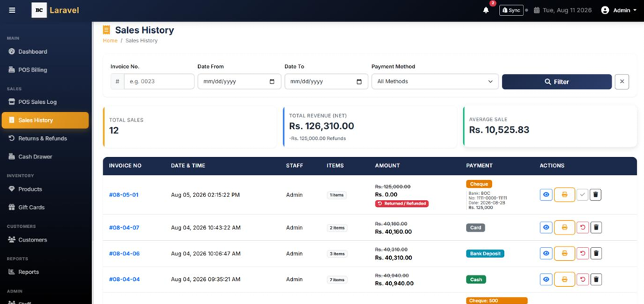Delete invoice #08-04-06
Viewport: 644px width, 304px height.
[x=596, y=254]
